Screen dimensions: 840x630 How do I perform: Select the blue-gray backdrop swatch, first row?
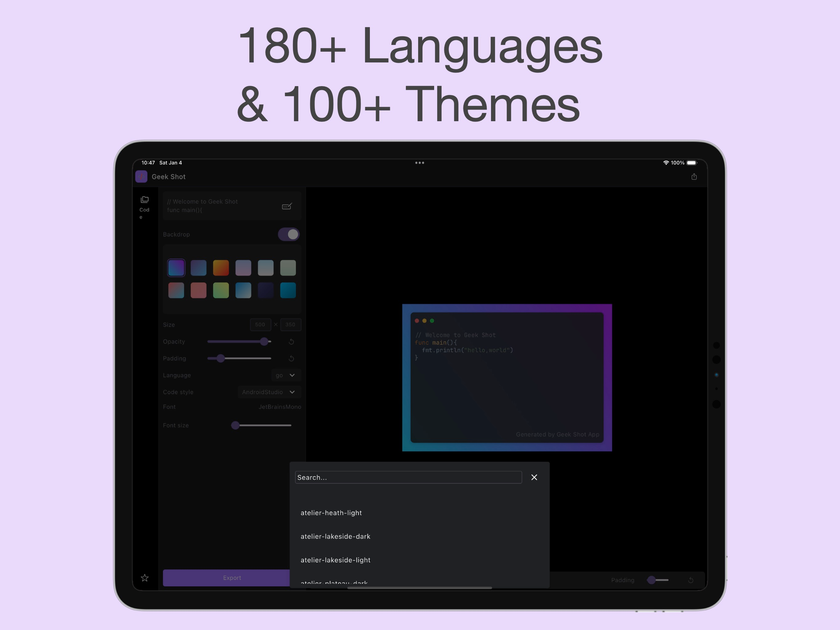pos(266,268)
